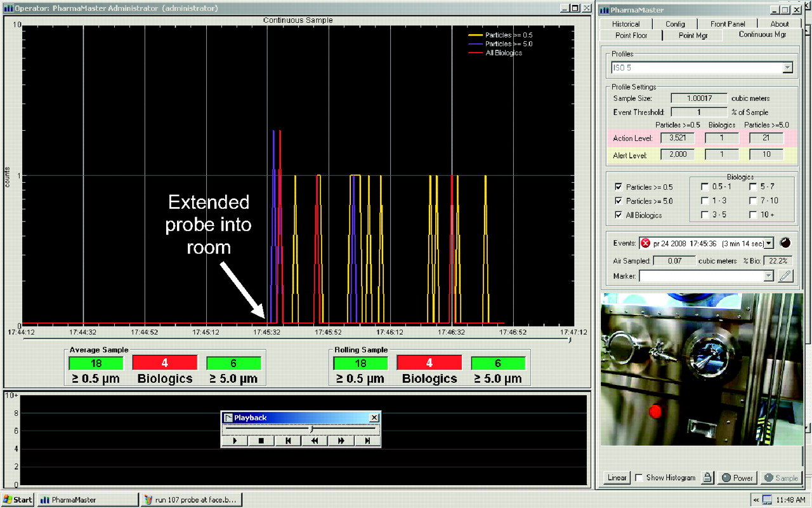Image resolution: width=812 pixels, height=508 pixels.
Task: Switch to the Front Panel tab
Action: [x=727, y=24]
